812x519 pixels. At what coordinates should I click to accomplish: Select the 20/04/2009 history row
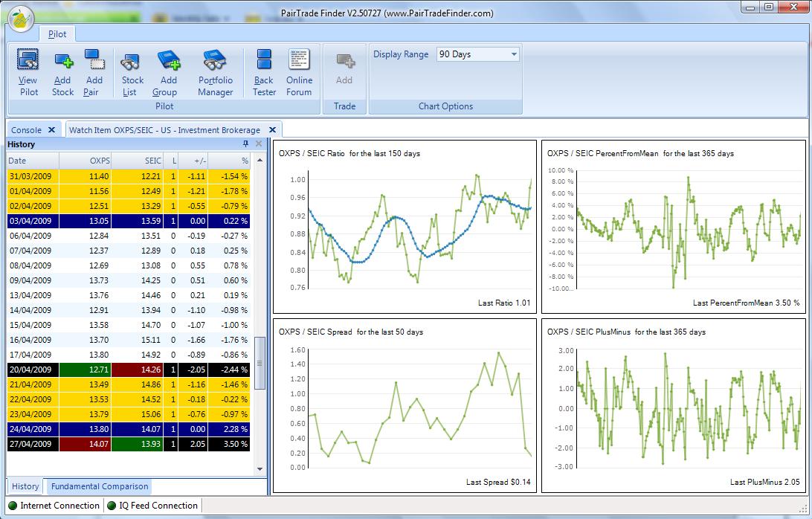129,370
